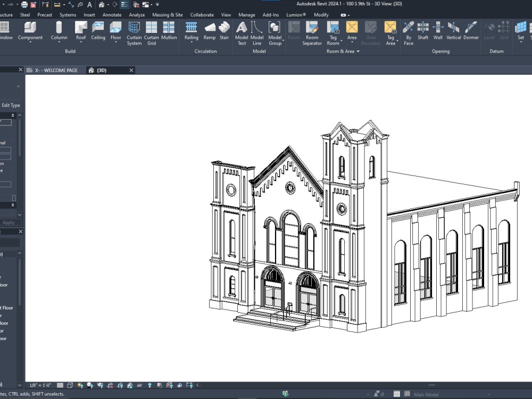This screenshot has width=532, height=399.
Task: Open Visual Style menu in view control bar
Action: [70, 385]
